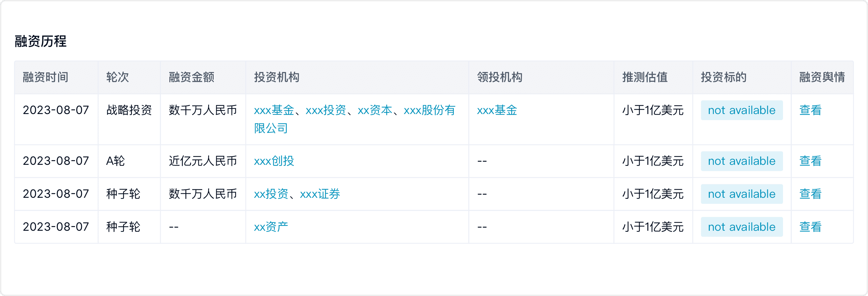Click 查看 in the A轮 row
The height and width of the screenshot is (296, 868).
click(810, 161)
